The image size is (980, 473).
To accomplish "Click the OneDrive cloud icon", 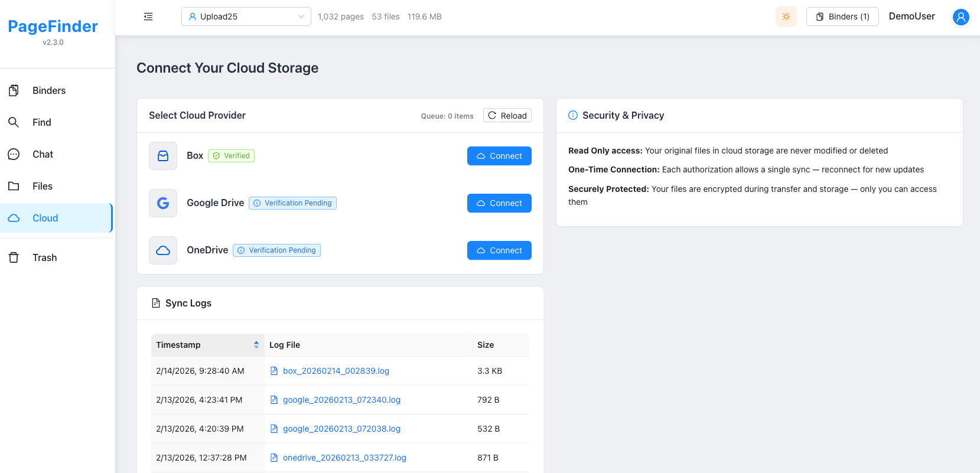I will tap(163, 250).
